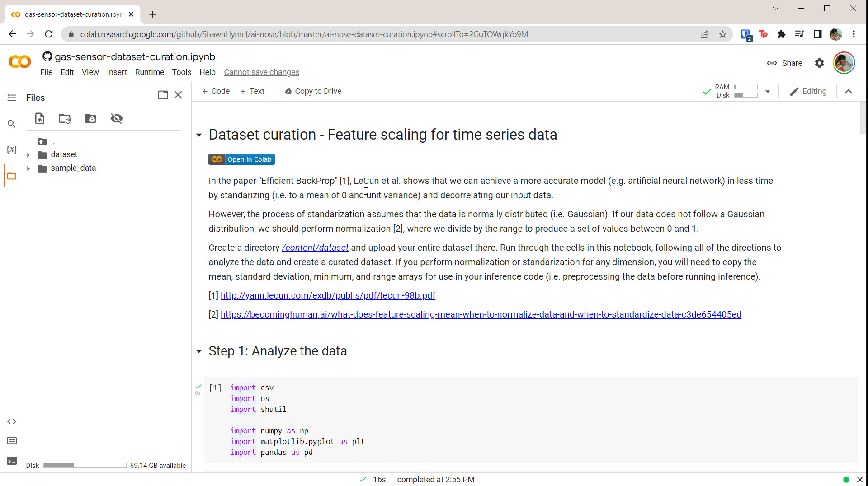Open the Runtime menu
Viewport: 868px width, 486px height.
point(149,72)
